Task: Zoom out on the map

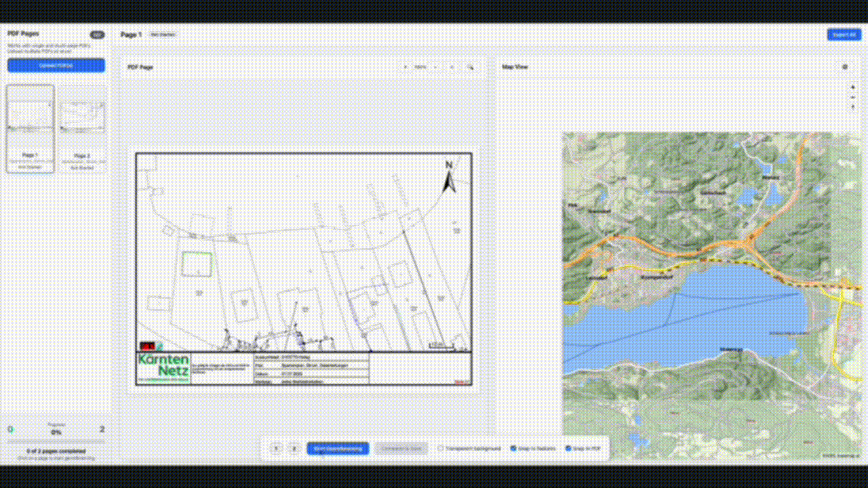Action: (x=853, y=98)
